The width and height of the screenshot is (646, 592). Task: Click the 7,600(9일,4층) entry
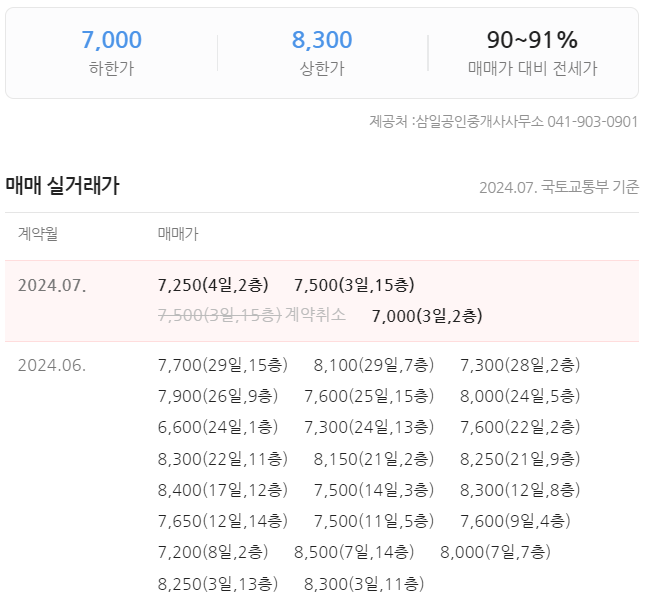(x=515, y=521)
